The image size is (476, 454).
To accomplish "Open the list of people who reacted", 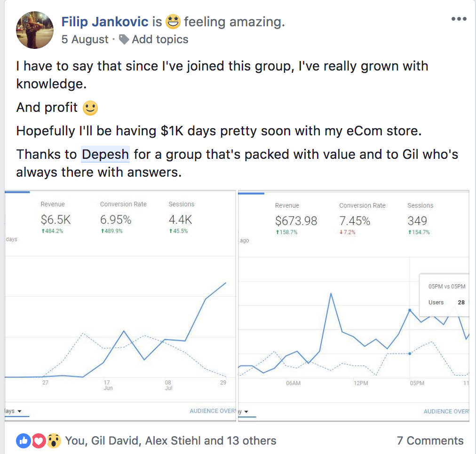I will [170, 440].
